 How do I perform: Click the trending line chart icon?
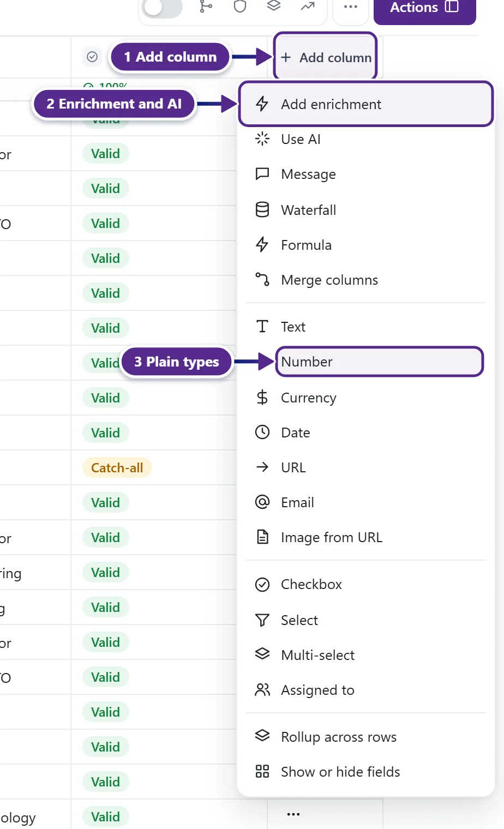point(308,7)
